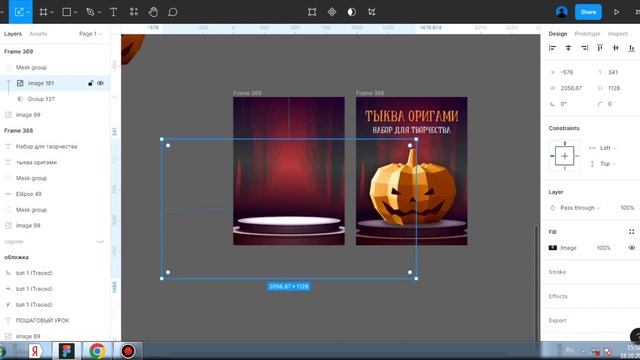Toggle visibility of image 101 layer
Screen dimensions: 640x360
click(100, 83)
